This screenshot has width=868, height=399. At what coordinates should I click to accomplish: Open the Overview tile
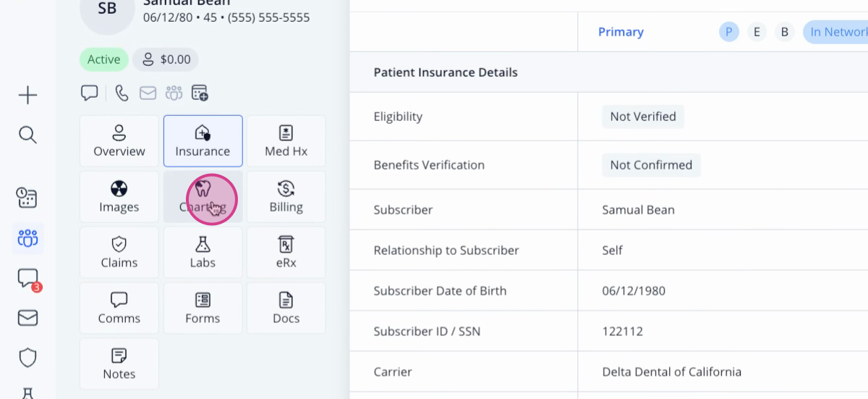tap(119, 141)
